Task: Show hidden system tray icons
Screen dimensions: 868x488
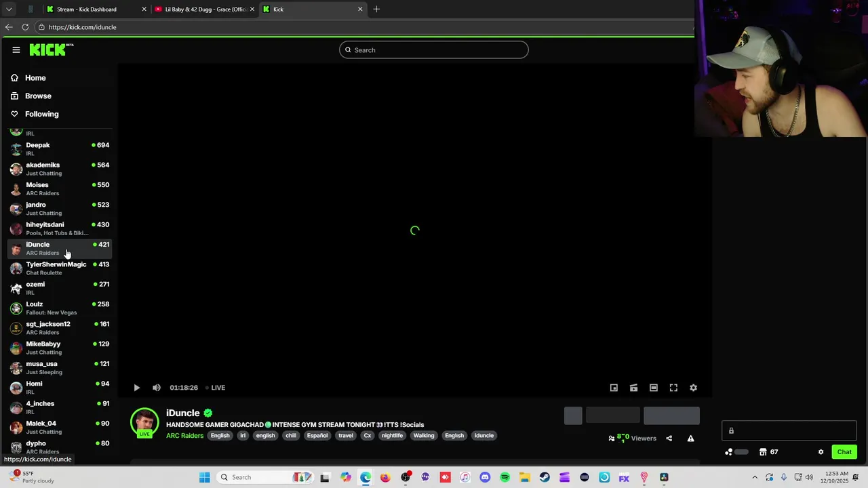Action: pyautogui.click(x=755, y=477)
